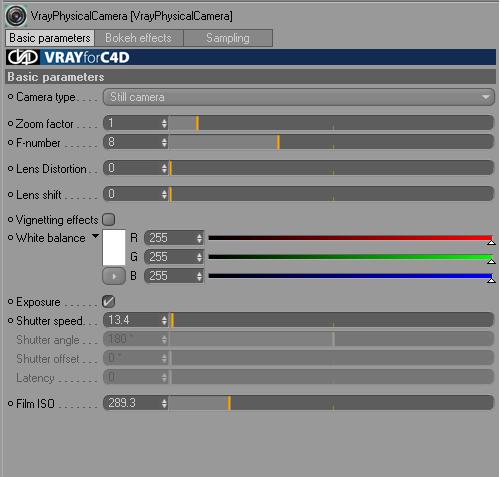Click the Basic parameters section header

pos(251,77)
